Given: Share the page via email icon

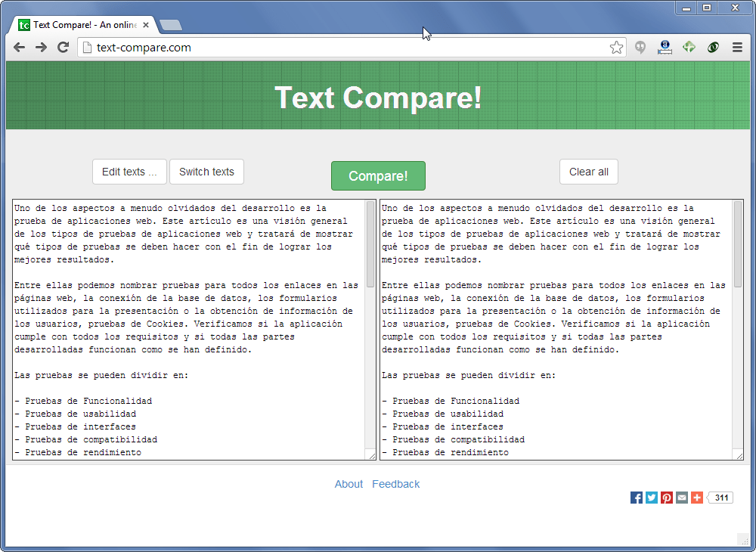Looking at the screenshot, I should click(x=681, y=498).
